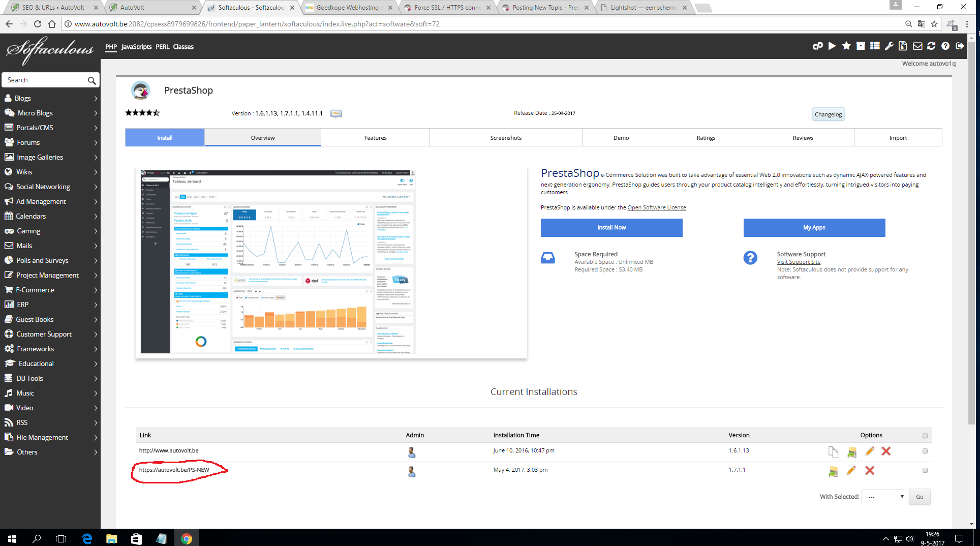Viewport: 980px width, 546px height.
Task: Click the PrestaShop dashboard screenshot thumbnail
Action: click(x=278, y=262)
